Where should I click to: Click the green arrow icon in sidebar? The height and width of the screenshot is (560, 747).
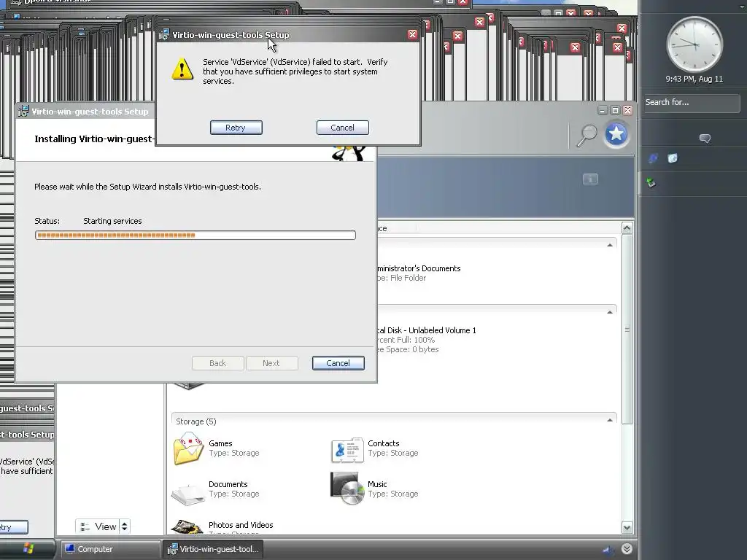pos(651,182)
